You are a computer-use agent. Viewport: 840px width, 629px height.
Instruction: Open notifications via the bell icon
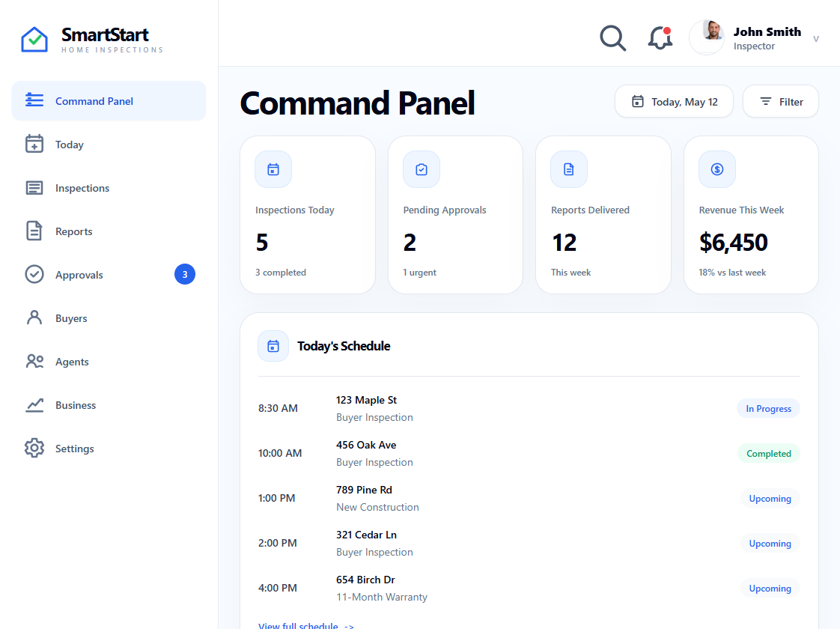click(x=660, y=38)
